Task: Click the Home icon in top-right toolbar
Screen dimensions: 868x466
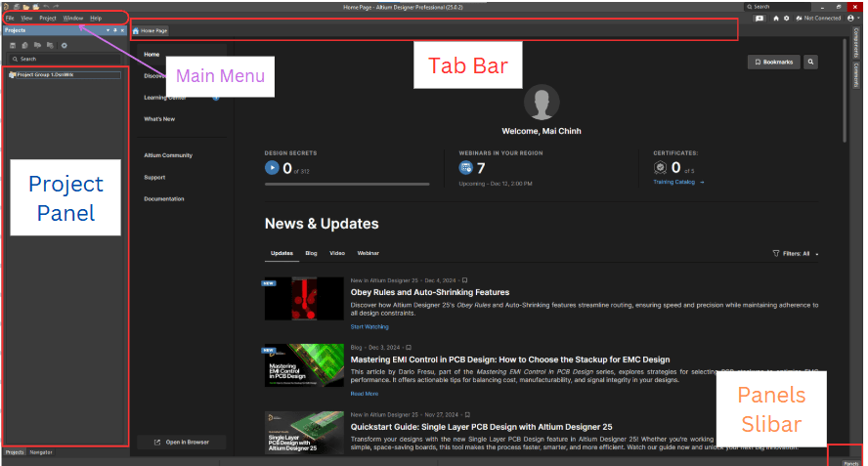Action: [x=775, y=18]
